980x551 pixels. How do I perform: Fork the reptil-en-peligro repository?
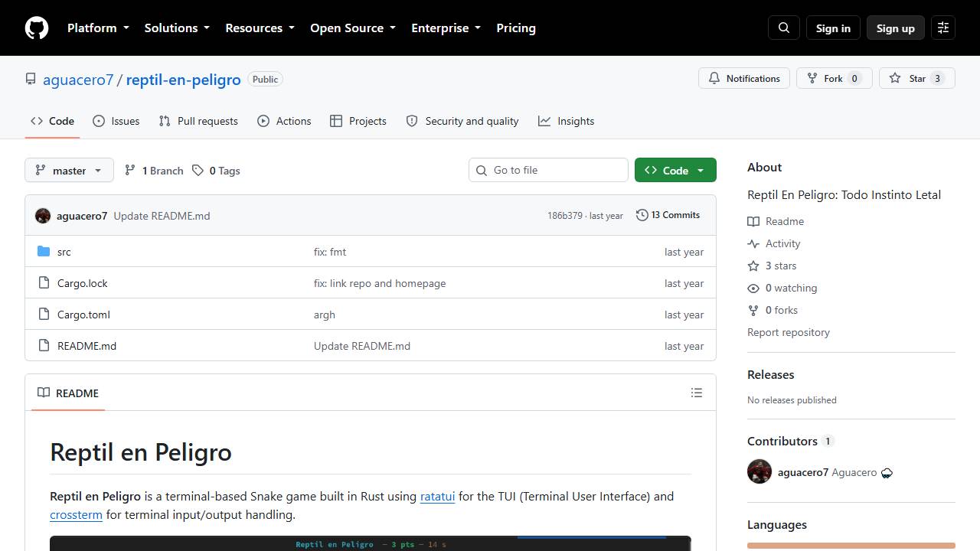834,78
